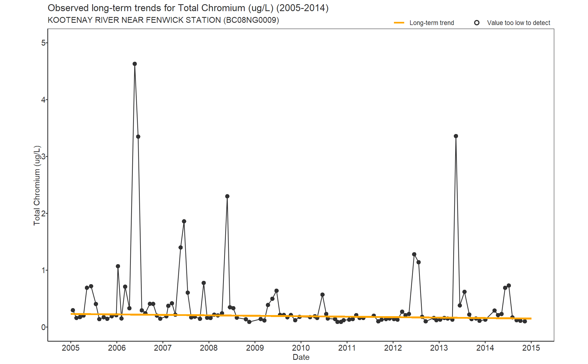Click the x-axis tick label 2013
Screen dimensions: 588x364
pyautogui.click(x=439, y=348)
